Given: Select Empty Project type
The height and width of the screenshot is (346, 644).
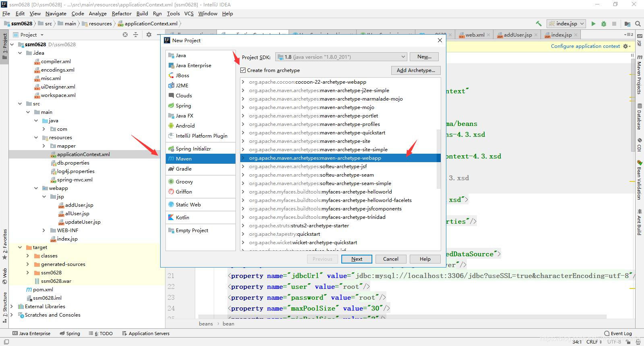Looking at the screenshot, I should [x=200, y=230].
